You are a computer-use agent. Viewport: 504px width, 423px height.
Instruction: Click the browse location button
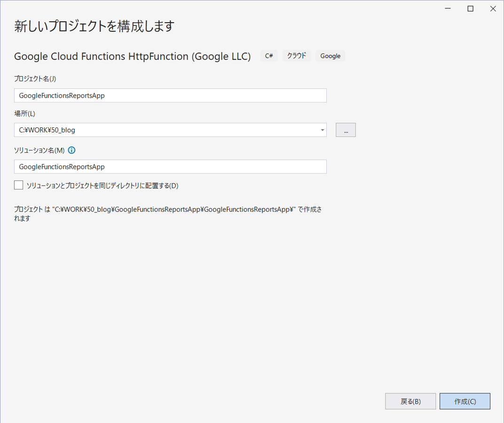tap(346, 130)
